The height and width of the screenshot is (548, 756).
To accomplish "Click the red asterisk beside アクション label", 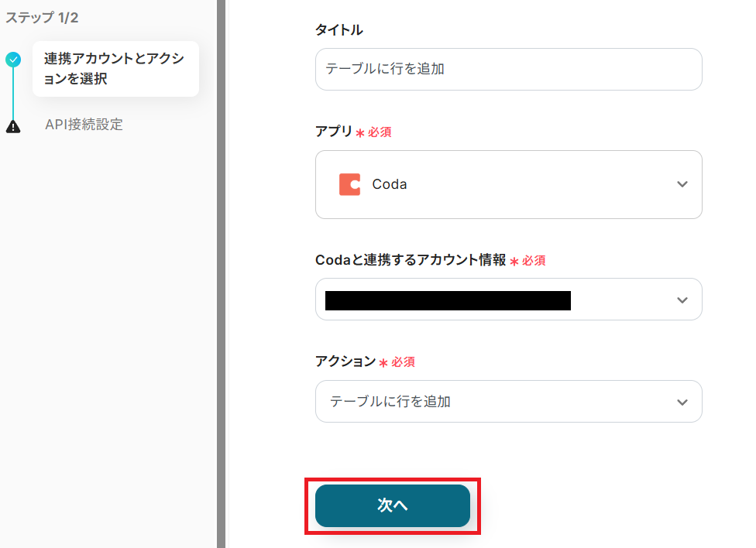I will click(x=383, y=363).
